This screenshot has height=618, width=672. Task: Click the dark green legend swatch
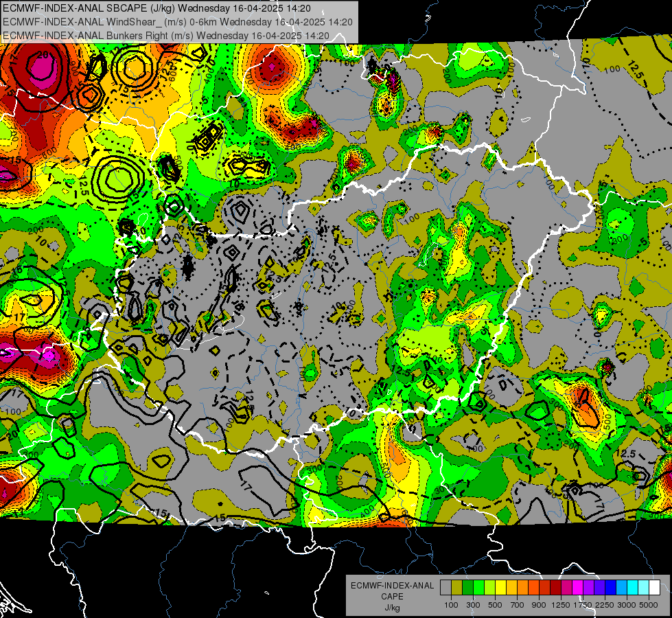point(467,588)
